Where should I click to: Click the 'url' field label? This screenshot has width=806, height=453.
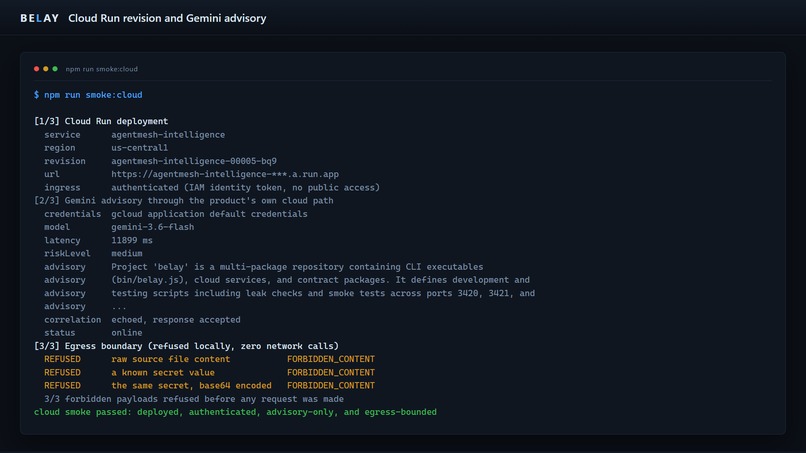click(x=51, y=174)
